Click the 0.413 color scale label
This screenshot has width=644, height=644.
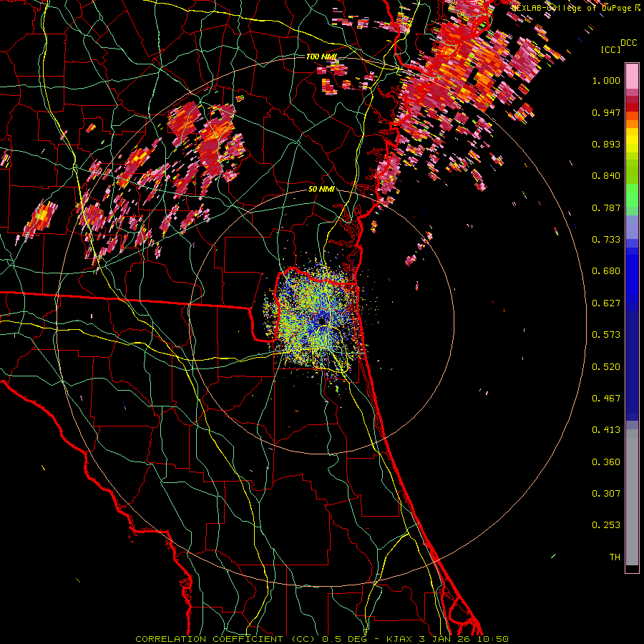606,430
